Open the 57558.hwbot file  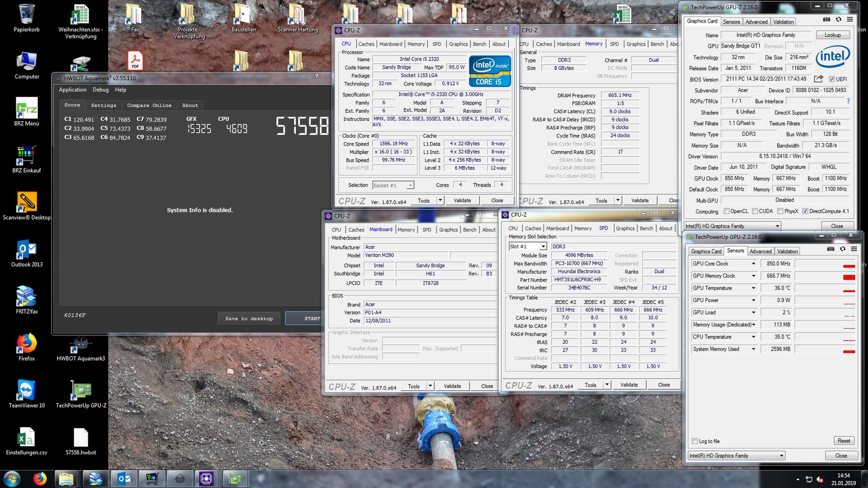(x=81, y=441)
